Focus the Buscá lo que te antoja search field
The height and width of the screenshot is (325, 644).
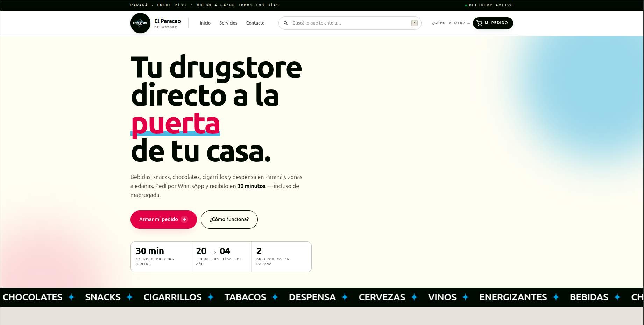tap(350, 23)
